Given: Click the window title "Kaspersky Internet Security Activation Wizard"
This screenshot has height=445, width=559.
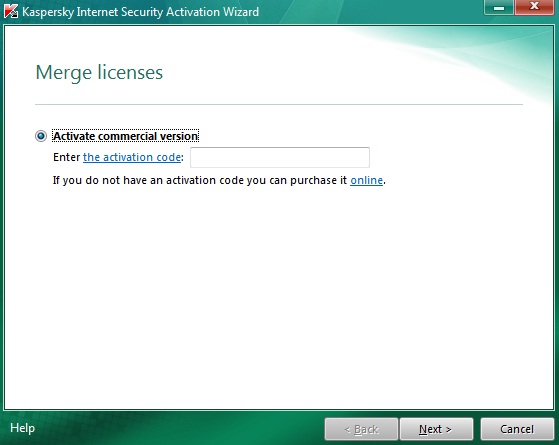Looking at the screenshot, I should tap(140, 12).
